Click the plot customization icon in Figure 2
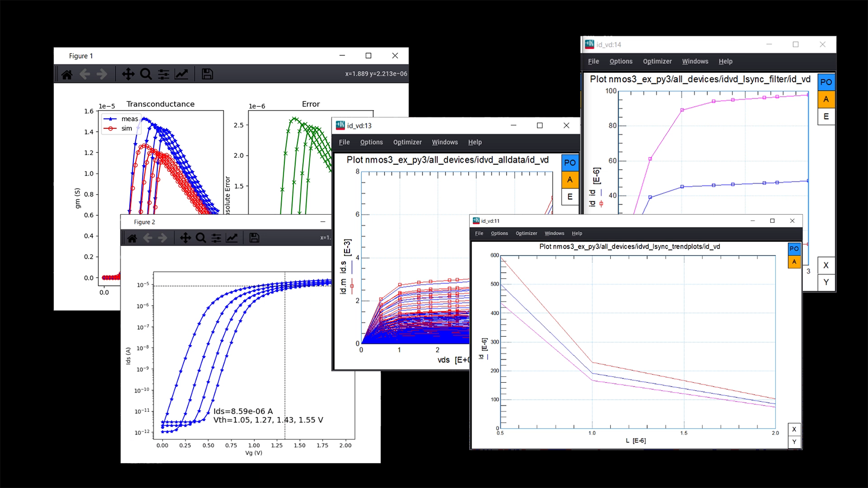The height and width of the screenshot is (488, 868). coord(232,237)
